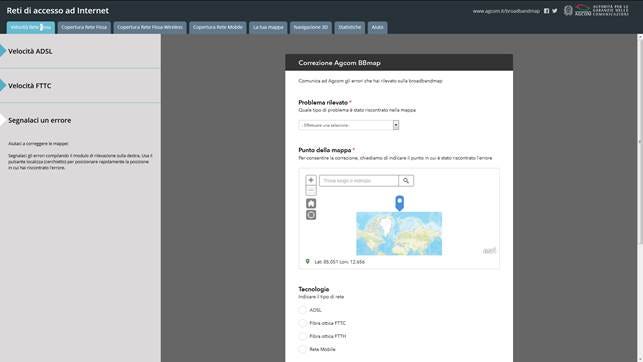The width and height of the screenshot is (643, 362).
Task: Click the Lat Lon coordinates readout
Action: pos(340,262)
